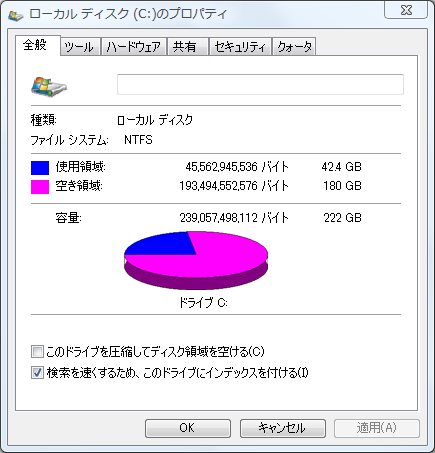Click the magenta free space color box
Screen dimensions: 435x453
point(40,187)
